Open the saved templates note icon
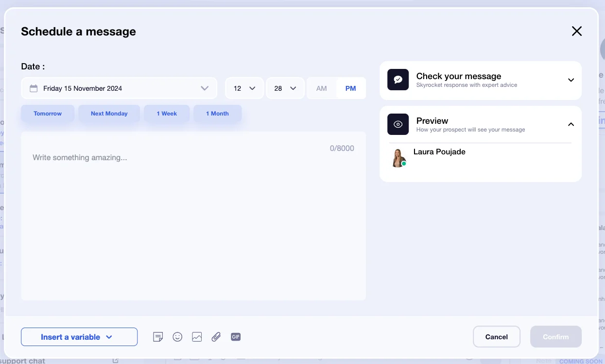605x364 pixels. [x=158, y=337]
